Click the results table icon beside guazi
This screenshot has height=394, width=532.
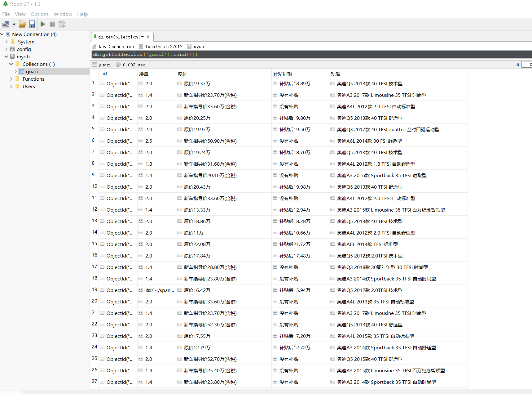tap(95, 65)
